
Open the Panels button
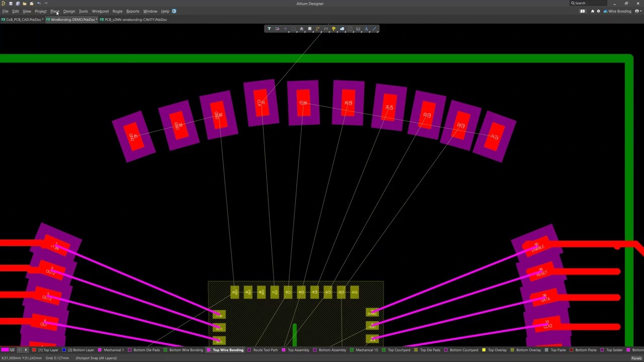tap(636, 358)
